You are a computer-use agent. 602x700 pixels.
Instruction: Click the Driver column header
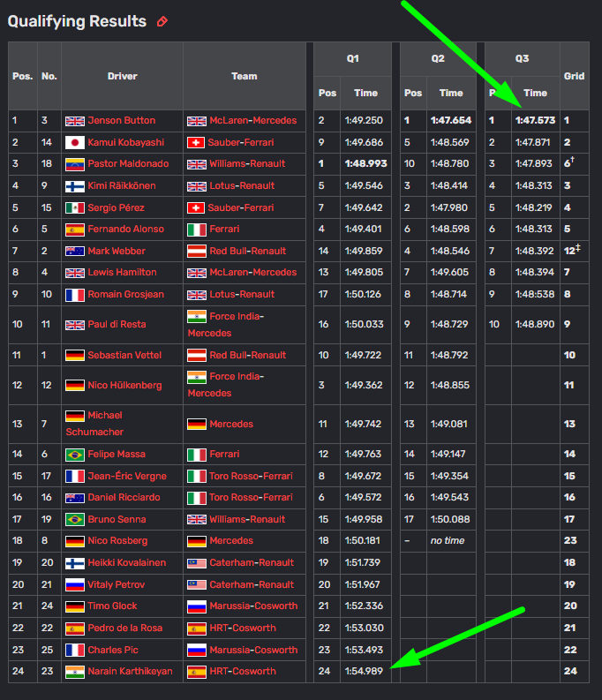point(123,76)
